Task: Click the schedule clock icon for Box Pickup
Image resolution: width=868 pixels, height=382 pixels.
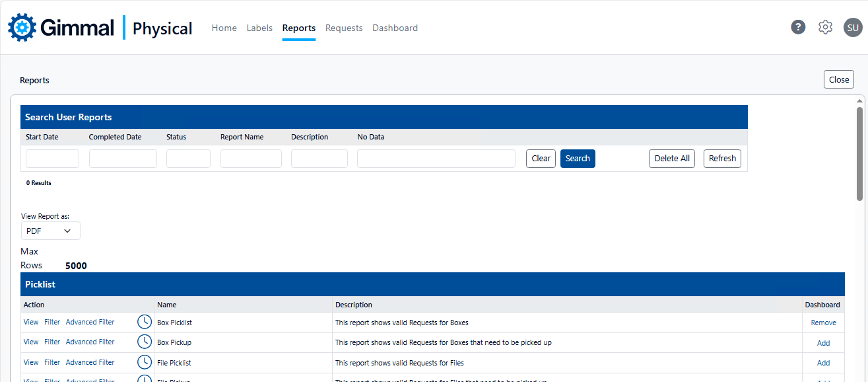Action: click(145, 342)
